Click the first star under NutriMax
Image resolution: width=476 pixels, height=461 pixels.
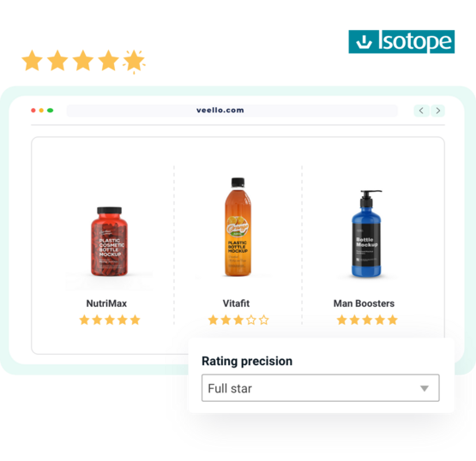click(x=84, y=320)
